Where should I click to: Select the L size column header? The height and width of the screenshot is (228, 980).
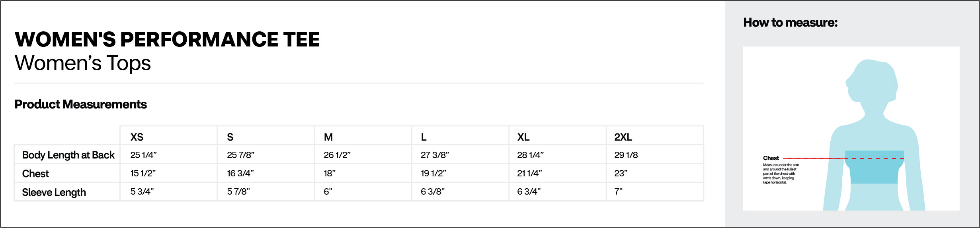click(424, 137)
